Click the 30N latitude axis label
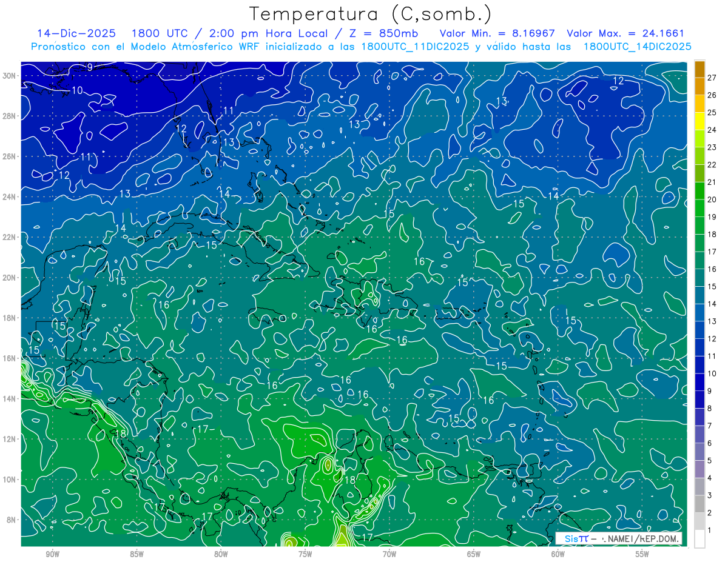 point(10,76)
